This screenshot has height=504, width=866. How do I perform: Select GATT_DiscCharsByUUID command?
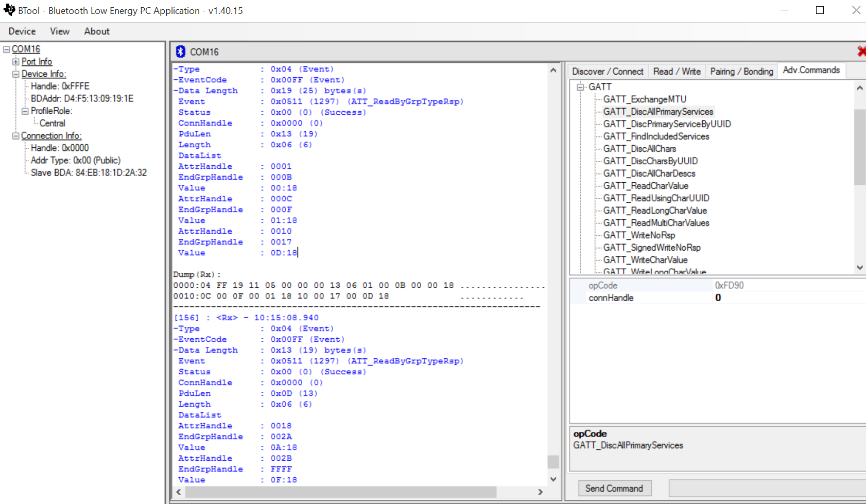[650, 161]
